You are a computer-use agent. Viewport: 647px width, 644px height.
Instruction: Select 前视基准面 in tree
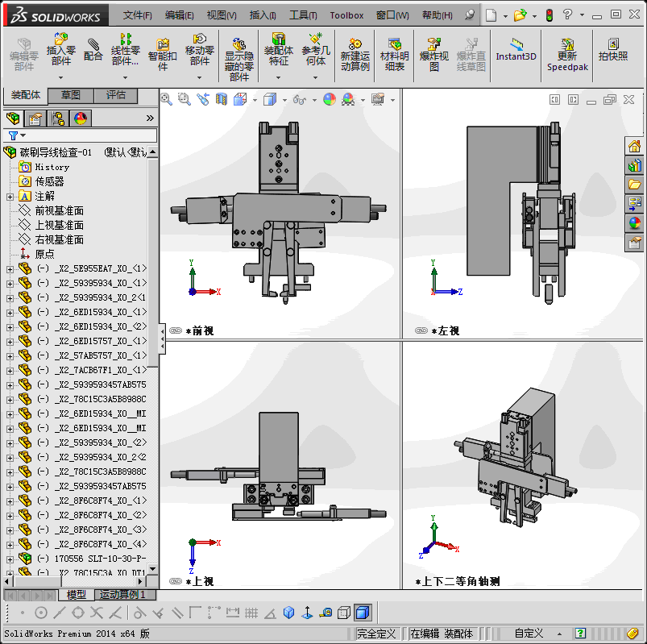pos(60,211)
